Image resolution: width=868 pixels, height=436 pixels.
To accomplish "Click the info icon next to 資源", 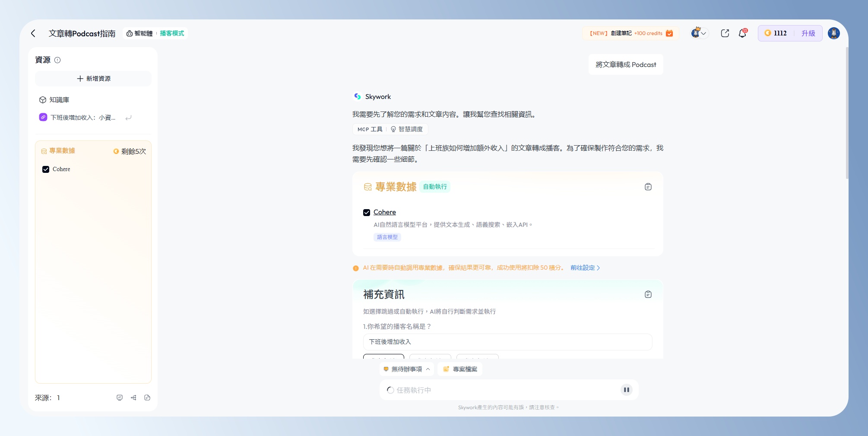I will pos(57,60).
